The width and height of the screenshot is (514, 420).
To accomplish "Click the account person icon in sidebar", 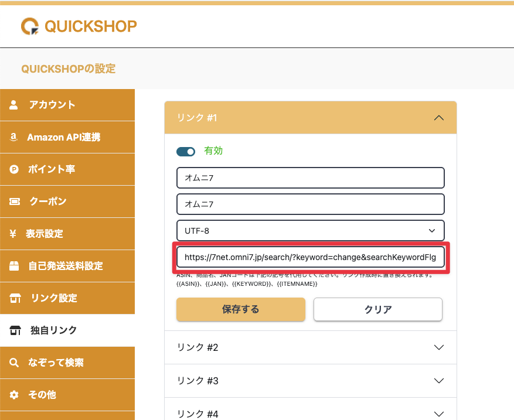I will click(14, 105).
